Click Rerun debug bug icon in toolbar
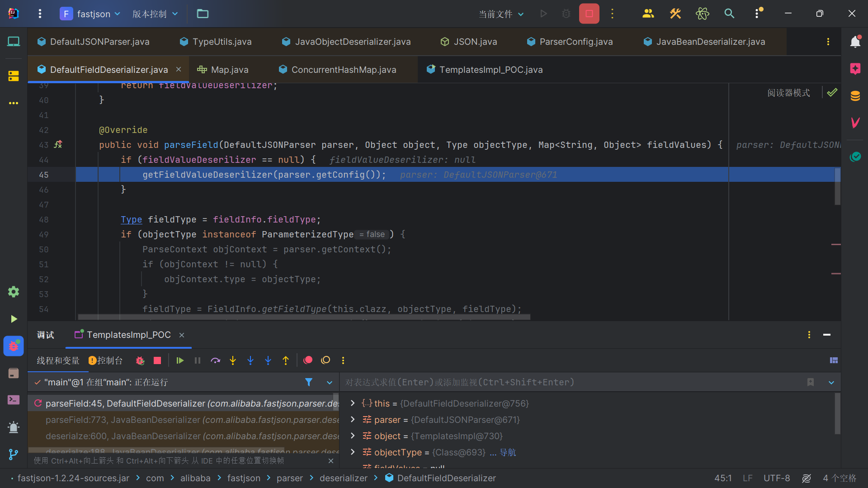Screen dimensions: 868x488 coord(140,360)
